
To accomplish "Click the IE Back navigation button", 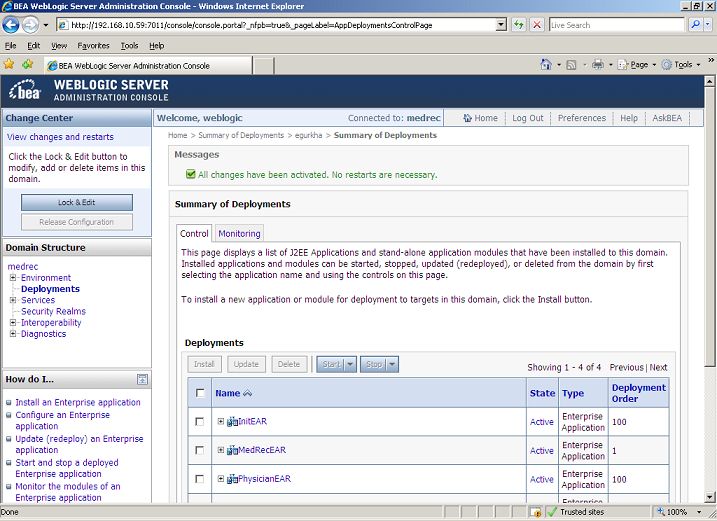I will (11, 25).
